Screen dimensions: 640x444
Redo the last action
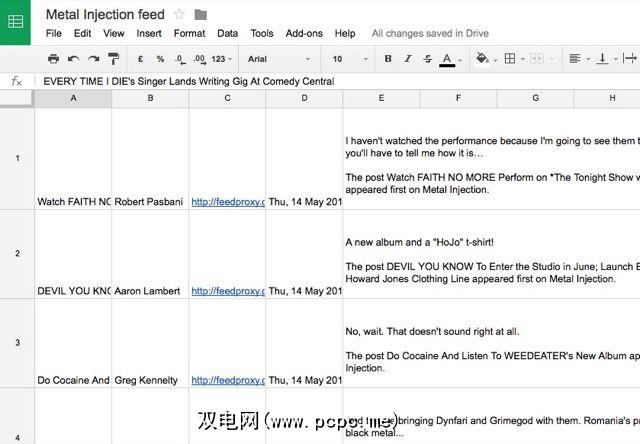pyautogui.click(x=94, y=59)
